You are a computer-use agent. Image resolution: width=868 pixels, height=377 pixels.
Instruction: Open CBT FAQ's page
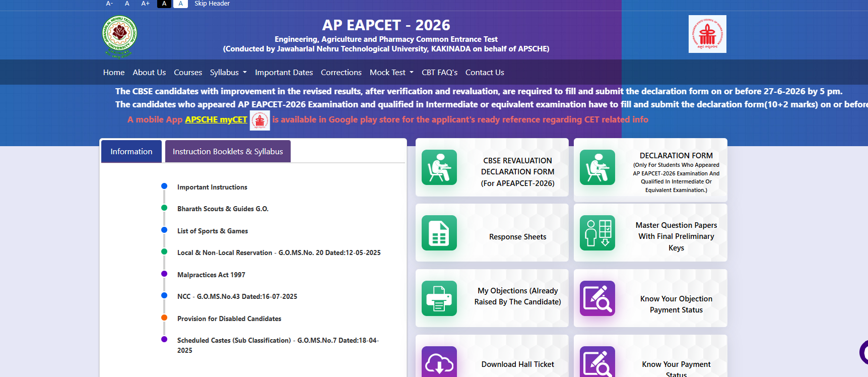pyautogui.click(x=439, y=72)
